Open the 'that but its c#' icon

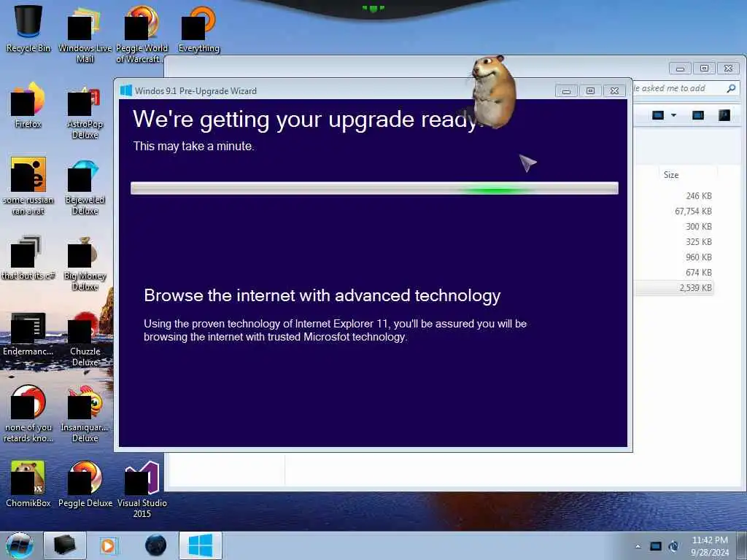point(28,257)
